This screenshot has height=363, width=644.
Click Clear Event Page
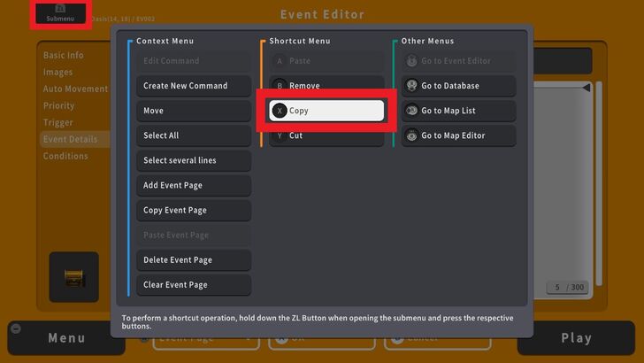point(193,285)
